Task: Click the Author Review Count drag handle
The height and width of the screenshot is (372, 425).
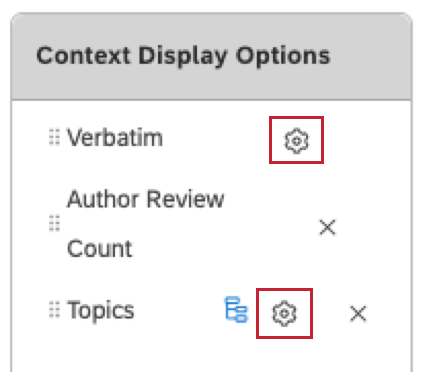Action: pyautogui.click(x=54, y=223)
